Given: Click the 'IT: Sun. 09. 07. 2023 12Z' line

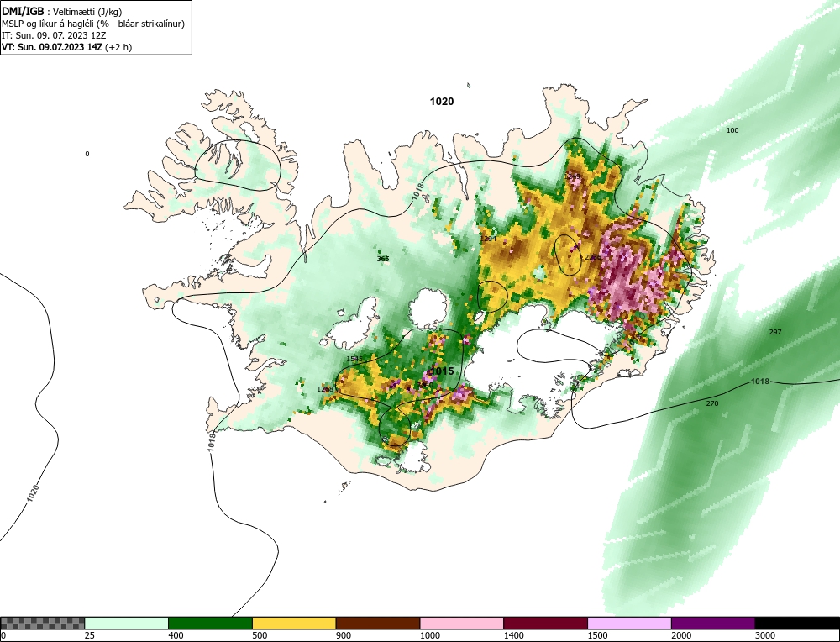Looking at the screenshot, I should click(x=54, y=35).
